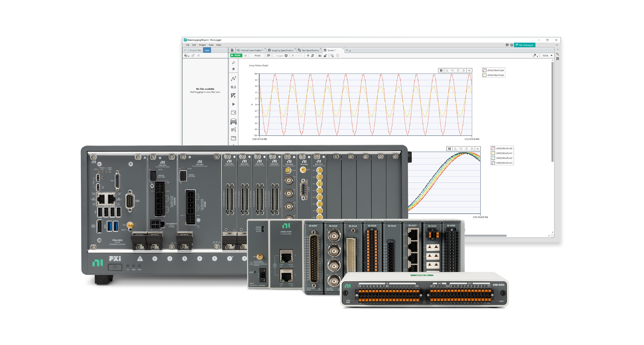Open the View menu

[211, 45]
